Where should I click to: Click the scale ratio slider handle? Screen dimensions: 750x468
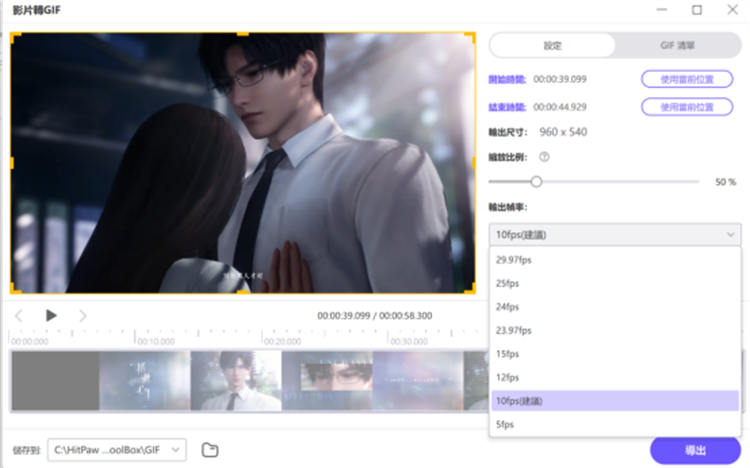click(536, 182)
